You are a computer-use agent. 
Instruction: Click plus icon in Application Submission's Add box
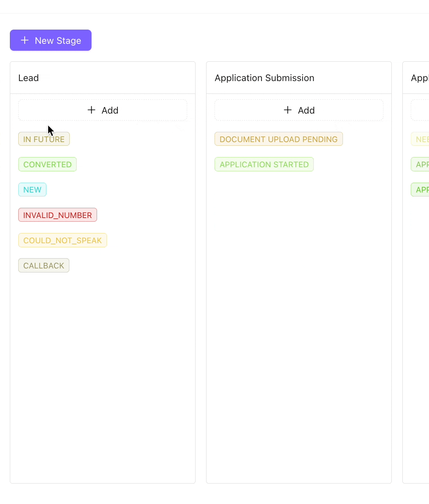coord(288,110)
